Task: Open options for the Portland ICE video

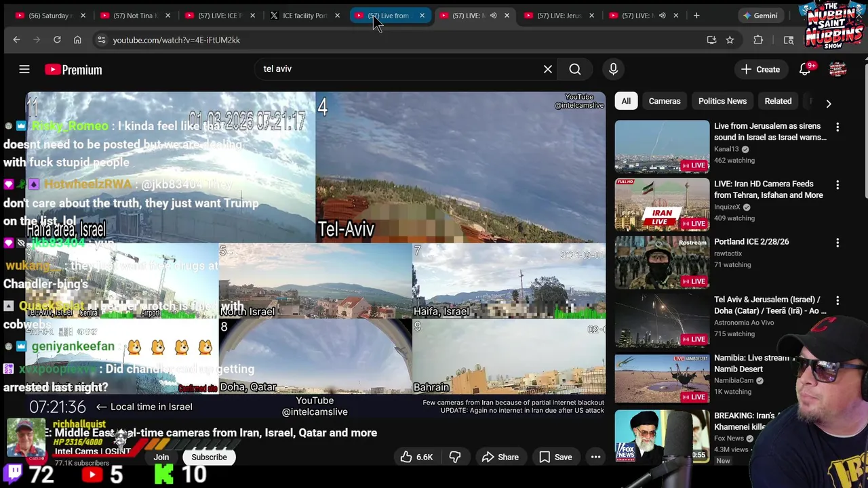Action: [x=837, y=242]
